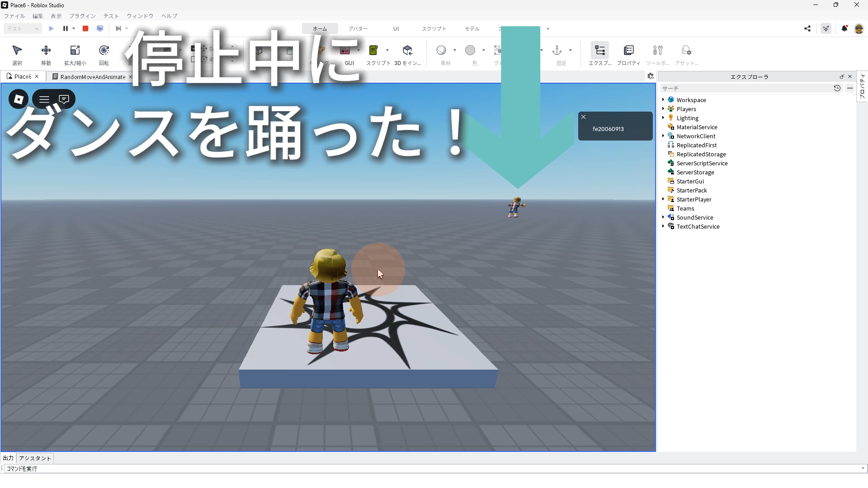Open the プラグイン menu
868x488 pixels.
coord(82,16)
